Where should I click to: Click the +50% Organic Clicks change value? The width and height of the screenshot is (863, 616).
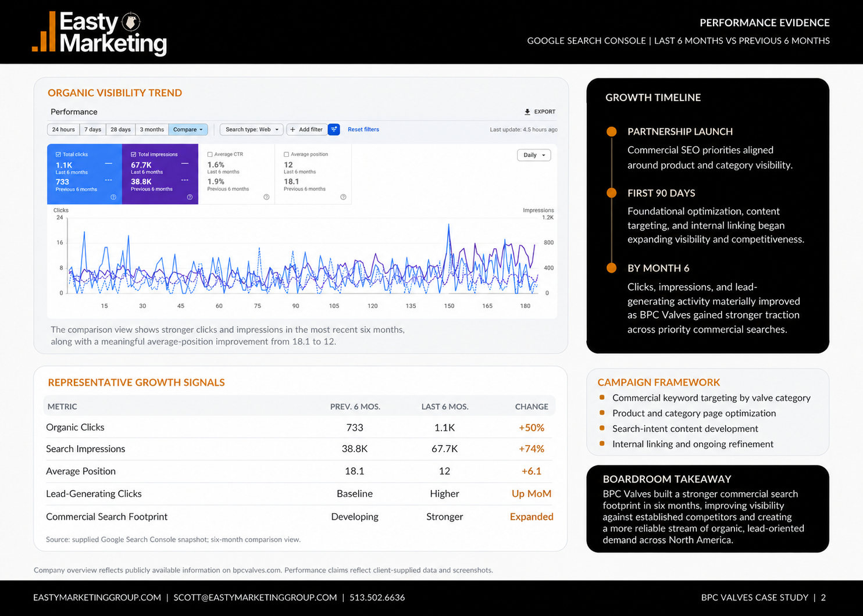pyautogui.click(x=532, y=428)
